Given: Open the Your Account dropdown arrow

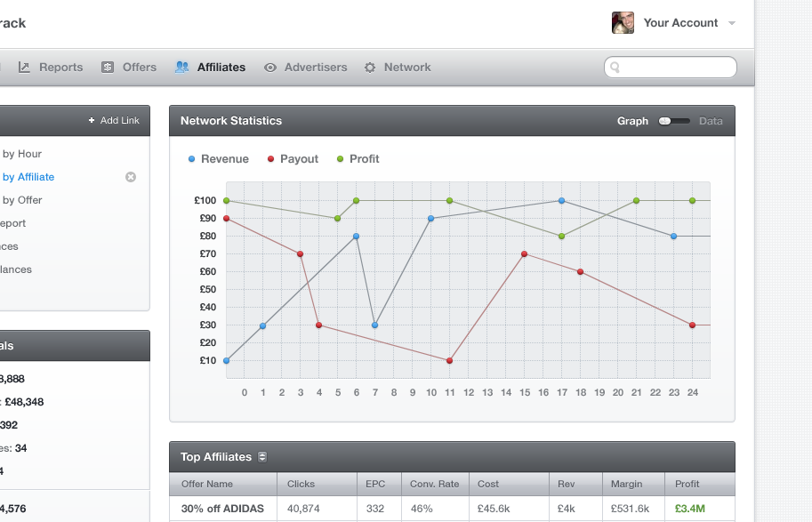Looking at the screenshot, I should (x=732, y=23).
